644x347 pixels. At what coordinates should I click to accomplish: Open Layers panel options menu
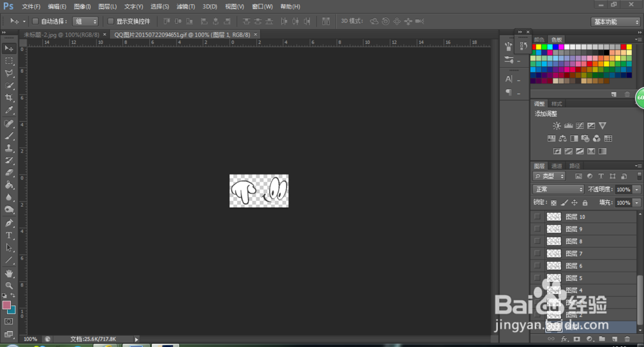point(638,166)
